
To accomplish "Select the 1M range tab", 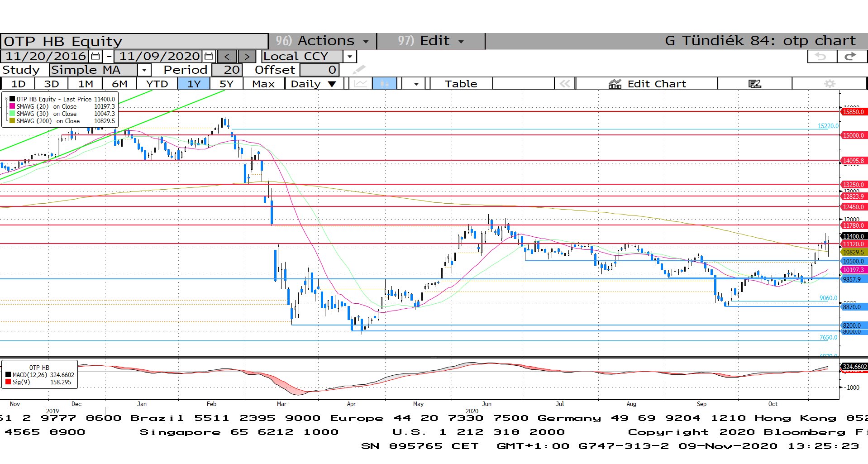I will [x=86, y=84].
